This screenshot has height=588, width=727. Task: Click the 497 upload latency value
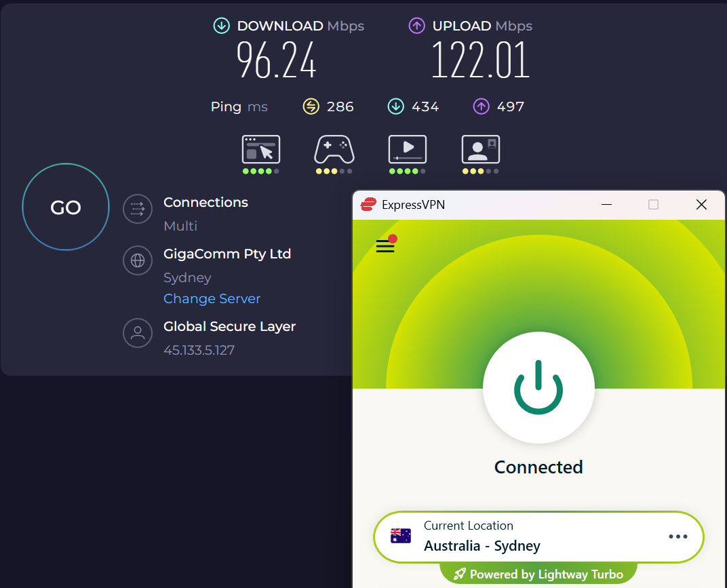coord(511,106)
